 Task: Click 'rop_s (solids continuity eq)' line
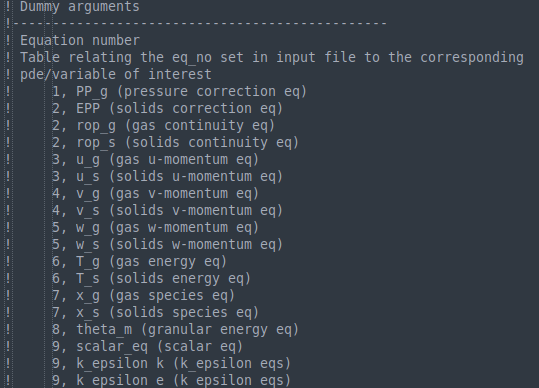(175, 142)
